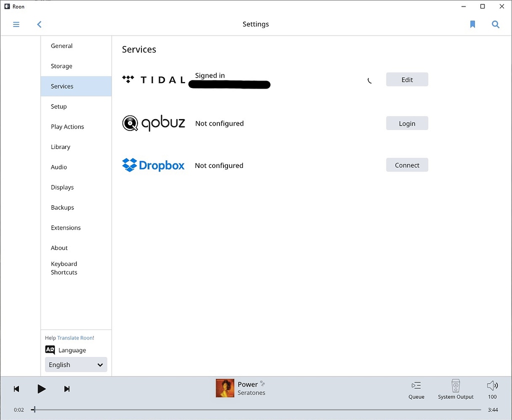This screenshot has height=420, width=512.
Task: Open the hamburger navigation menu
Action: pos(15,24)
